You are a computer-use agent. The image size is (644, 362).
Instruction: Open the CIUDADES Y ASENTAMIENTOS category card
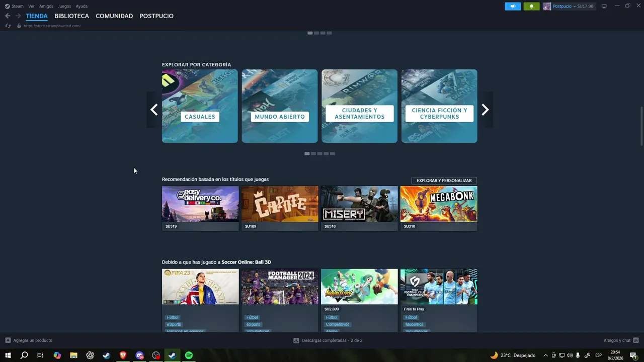(359, 106)
